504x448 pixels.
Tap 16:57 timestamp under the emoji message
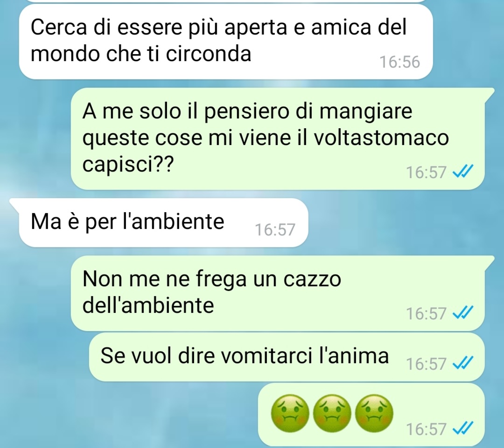pos(426,429)
